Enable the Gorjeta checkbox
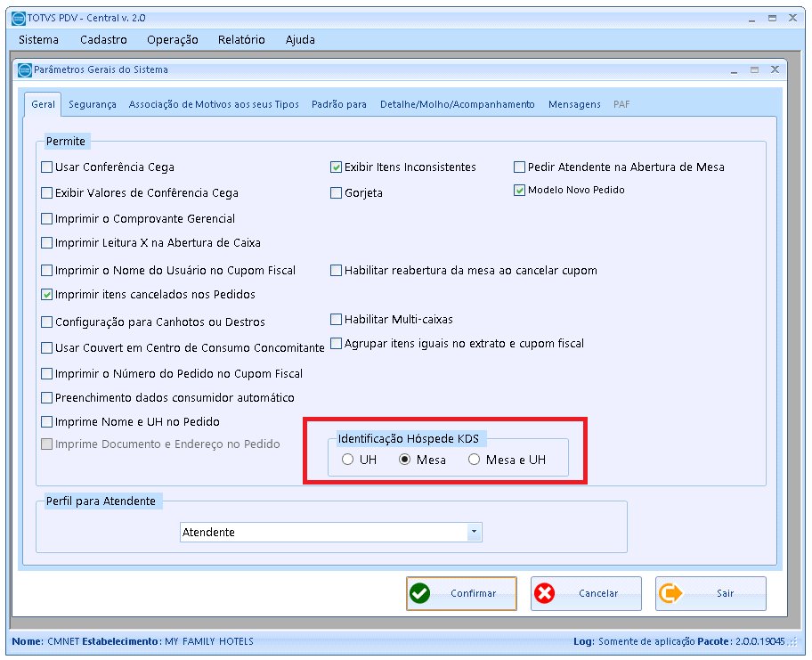This screenshot has width=812, height=660. click(336, 192)
